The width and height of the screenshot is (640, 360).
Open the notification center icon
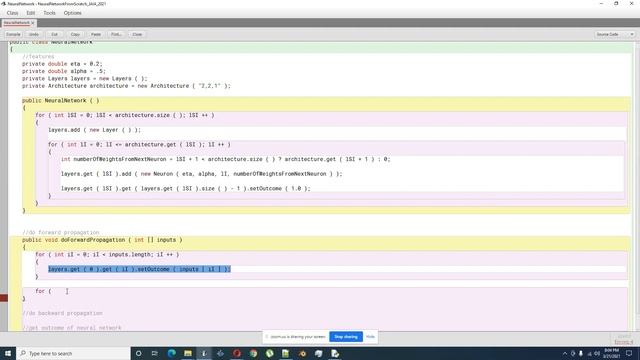tap(629, 353)
